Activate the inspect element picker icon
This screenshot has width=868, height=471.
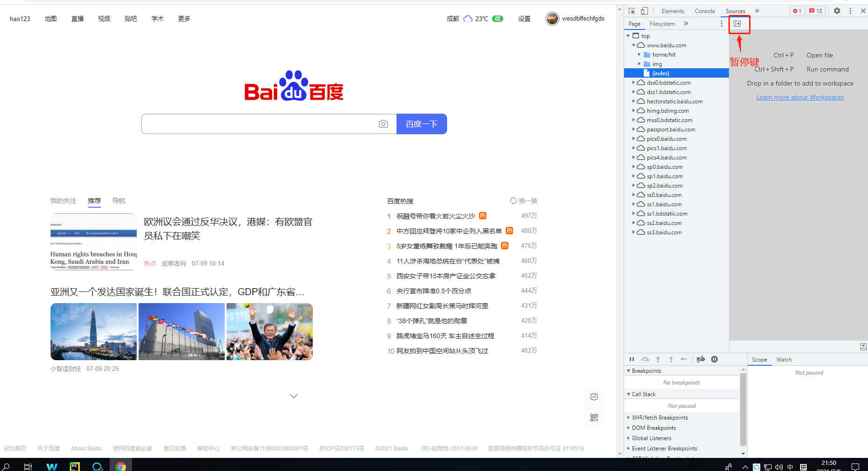click(x=632, y=11)
